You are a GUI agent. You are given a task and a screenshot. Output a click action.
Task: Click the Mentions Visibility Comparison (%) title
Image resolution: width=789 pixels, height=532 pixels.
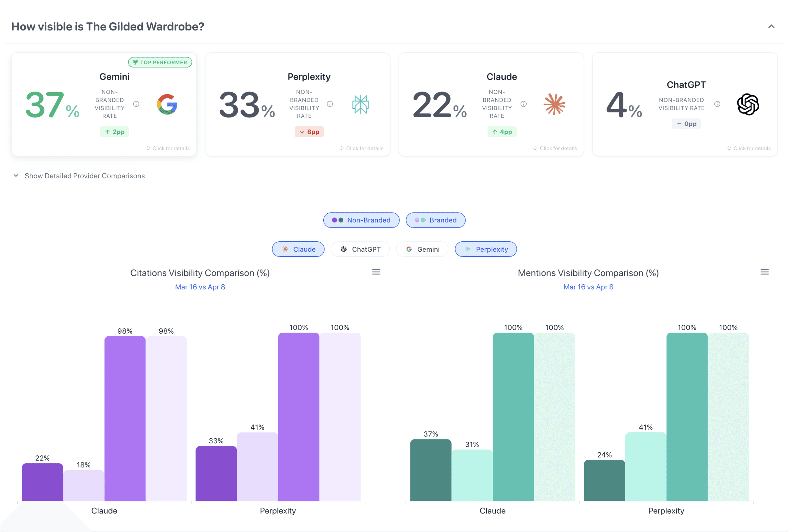click(x=588, y=273)
